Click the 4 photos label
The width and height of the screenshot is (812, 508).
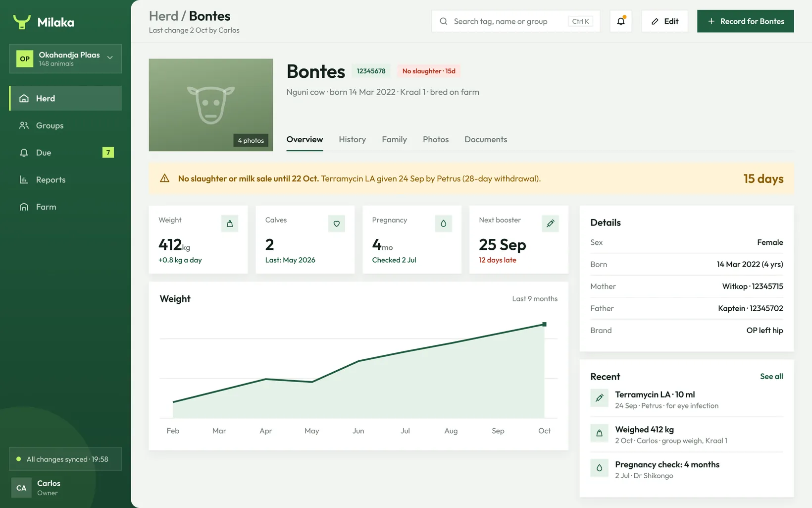click(251, 140)
